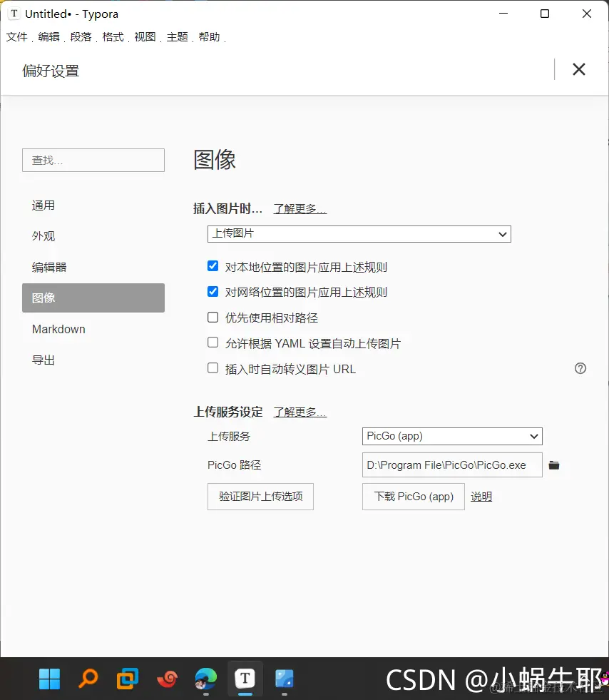Open the folder browser for PicGo path

coord(555,465)
